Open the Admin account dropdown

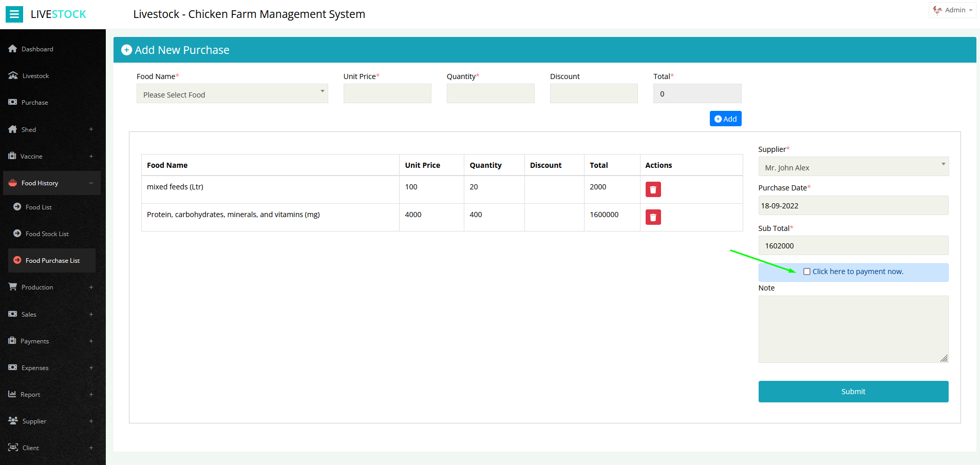(951, 10)
